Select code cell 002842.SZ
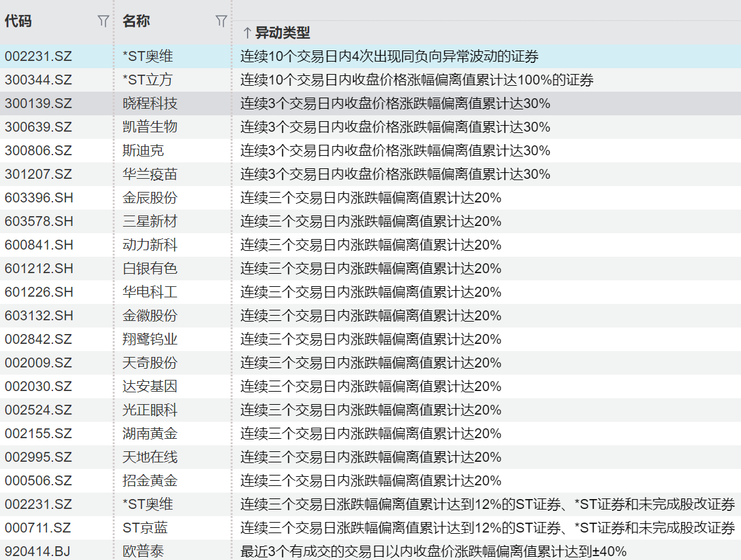 click(38, 339)
